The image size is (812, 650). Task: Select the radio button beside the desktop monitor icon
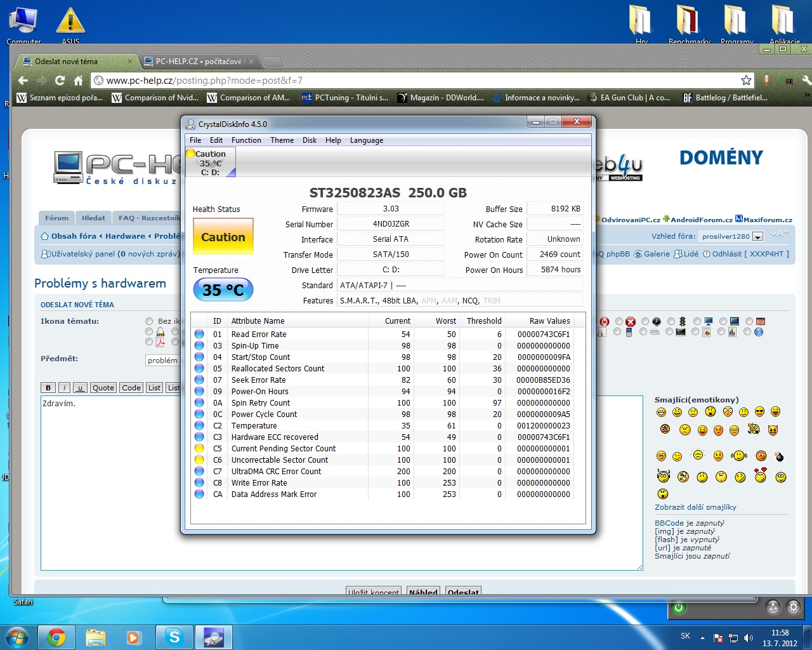(697, 322)
